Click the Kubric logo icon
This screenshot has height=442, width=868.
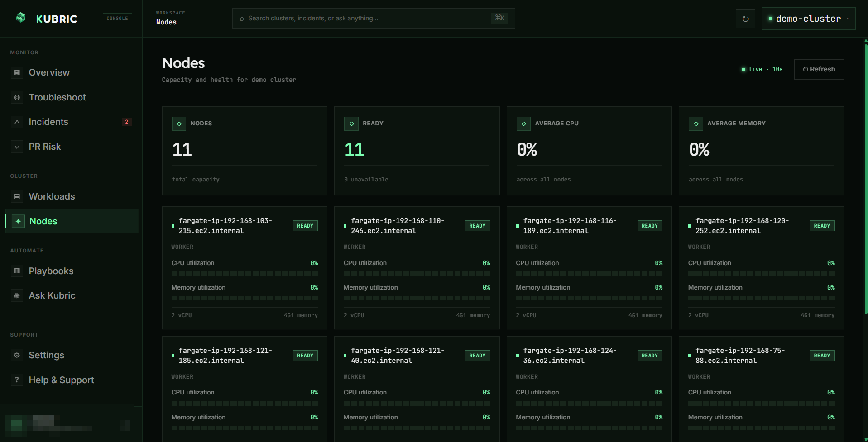[x=21, y=18]
